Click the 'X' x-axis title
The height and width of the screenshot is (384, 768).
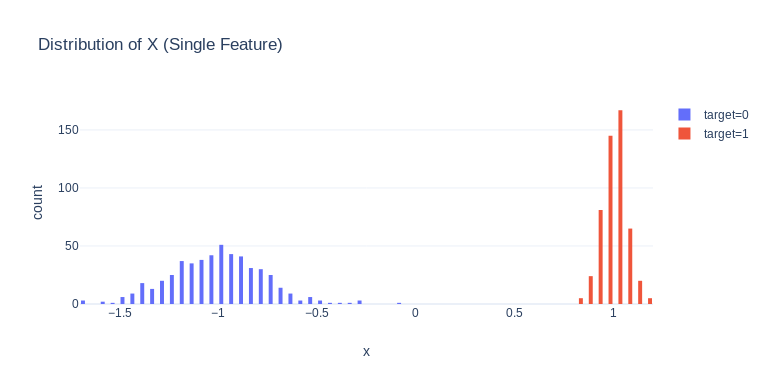[366, 352]
